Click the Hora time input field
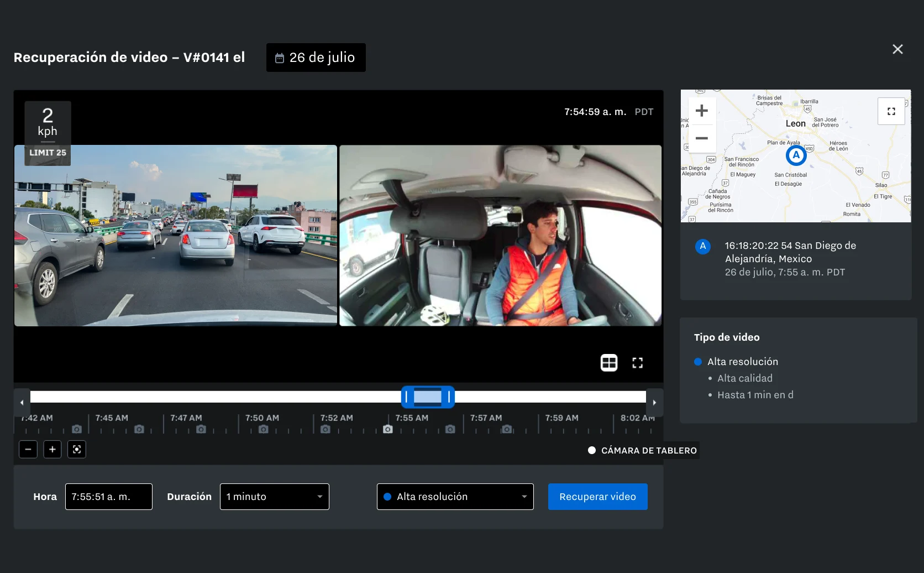Viewport: 924px width, 573px height. 108,497
